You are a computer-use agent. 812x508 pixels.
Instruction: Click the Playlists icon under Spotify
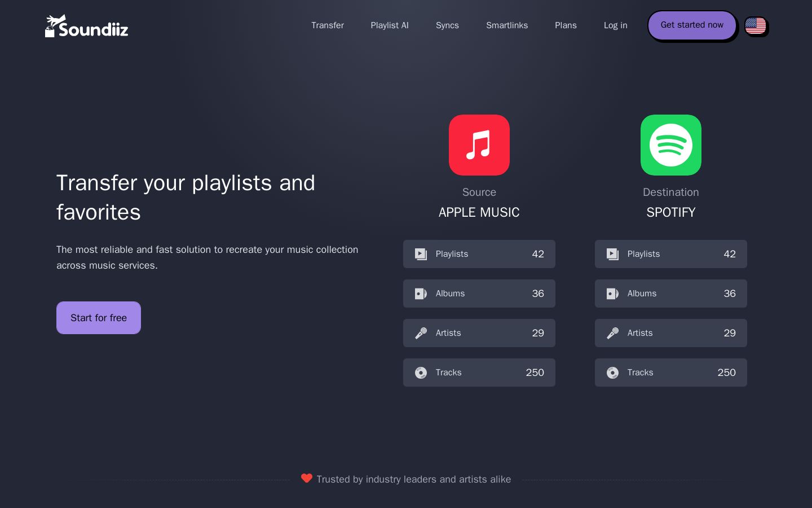coord(612,254)
